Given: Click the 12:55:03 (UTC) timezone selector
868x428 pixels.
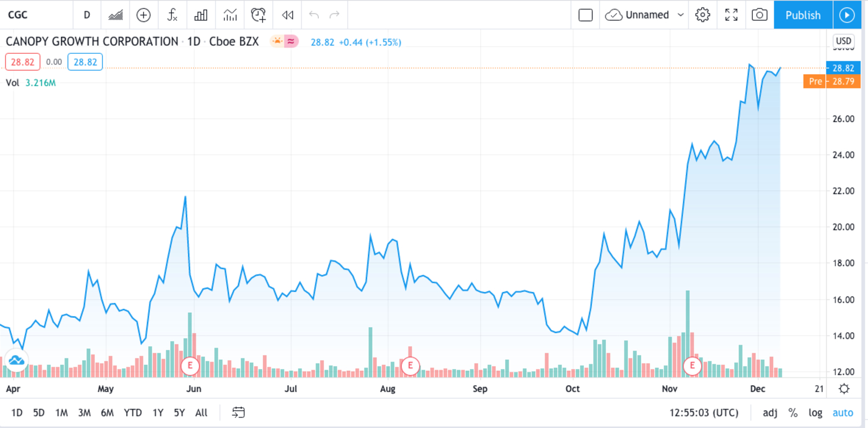Looking at the screenshot, I should pos(704,413).
